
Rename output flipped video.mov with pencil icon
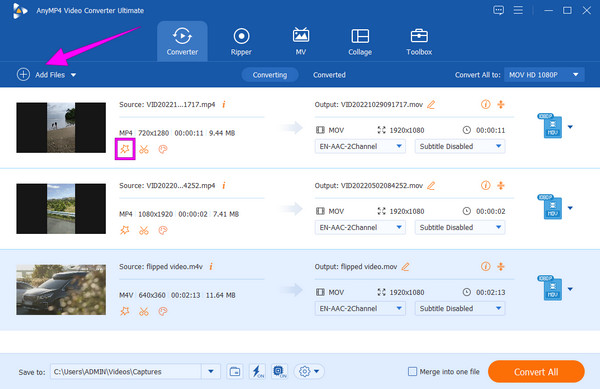click(x=406, y=267)
